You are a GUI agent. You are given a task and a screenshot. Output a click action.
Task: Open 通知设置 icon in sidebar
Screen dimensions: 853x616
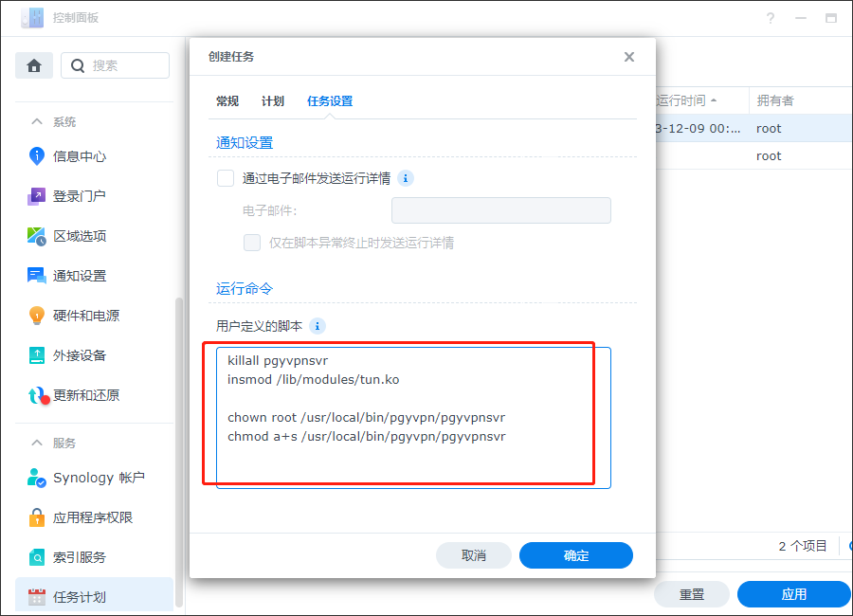click(x=36, y=276)
